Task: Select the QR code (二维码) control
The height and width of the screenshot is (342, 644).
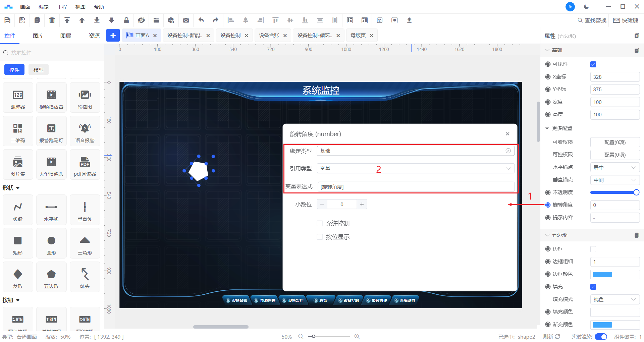Action: point(18,131)
